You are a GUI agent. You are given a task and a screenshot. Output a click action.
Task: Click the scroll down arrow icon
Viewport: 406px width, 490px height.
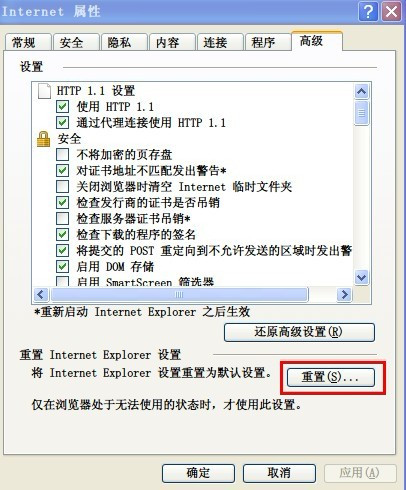(362, 277)
